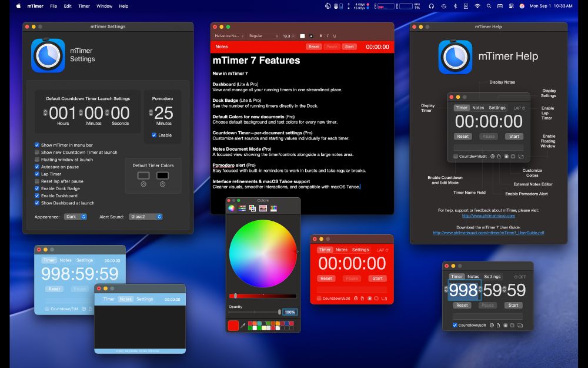Image resolution: width=588 pixels, height=368 pixels.
Task: Click Pomodoro alert icon in dark 998:59:59 timer
Action: (x=492, y=325)
